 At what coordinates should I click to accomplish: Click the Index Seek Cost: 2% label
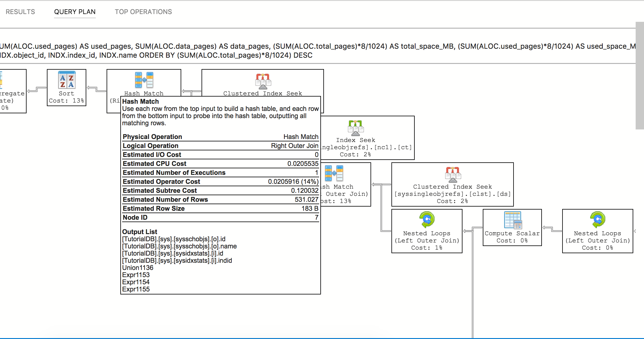coord(355,155)
